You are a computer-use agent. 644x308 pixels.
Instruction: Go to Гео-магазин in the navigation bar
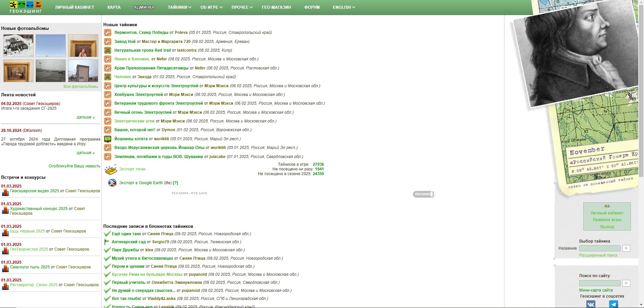click(276, 7)
